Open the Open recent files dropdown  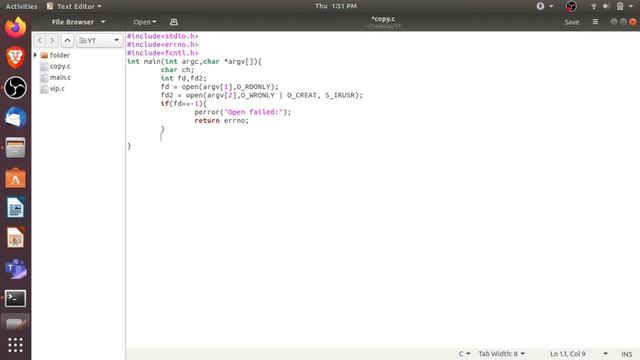tap(144, 22)
